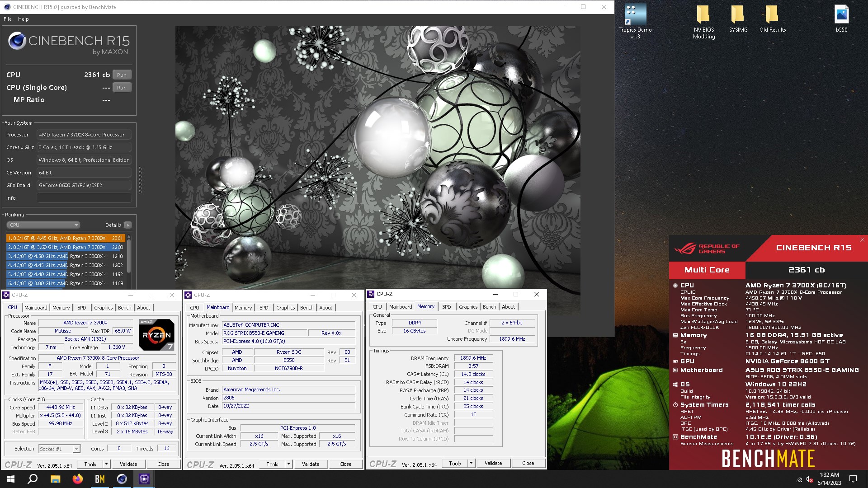Image resolution: width=868 pixels, height=488 pixels.
Task: Open the Tropics Demo v1.3 desktop shortcut
Action: [635, 21]
